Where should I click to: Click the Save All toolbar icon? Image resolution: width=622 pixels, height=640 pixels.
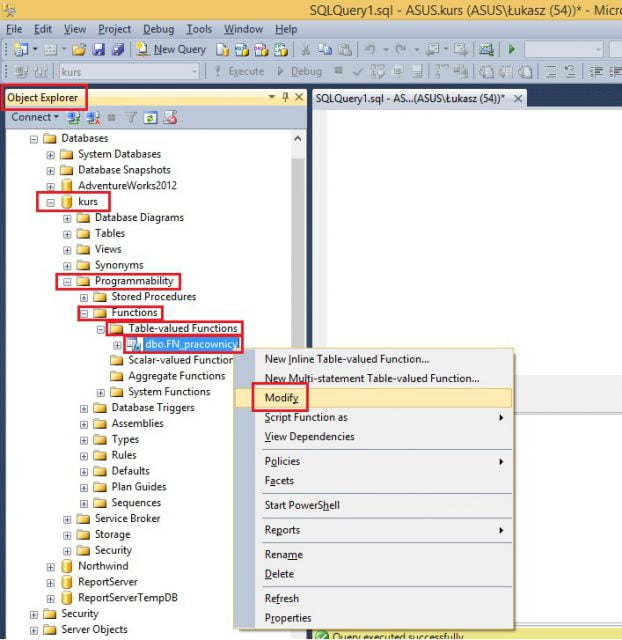point(119,49)
